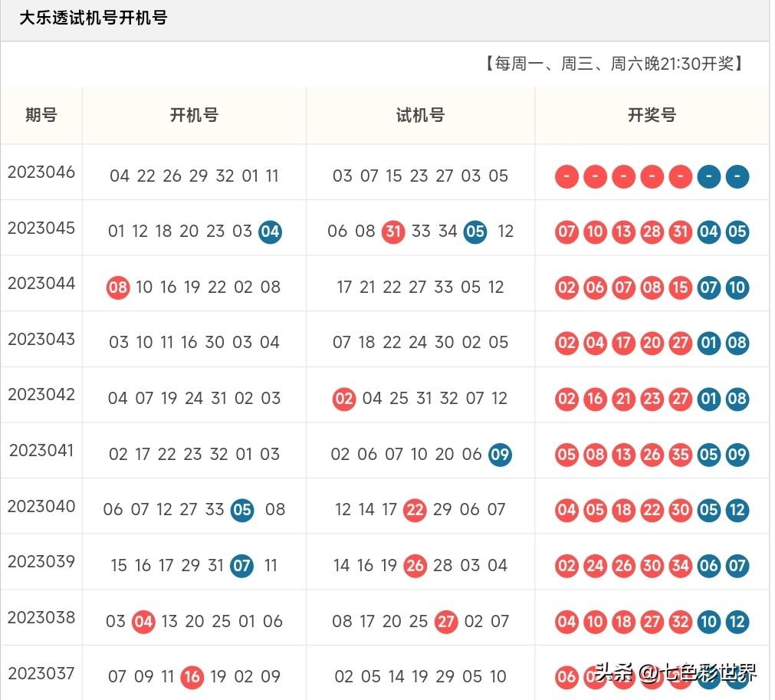The image size is (775, 700).
Task: Click 2023043 试机号 numbers 07 18 22 24 30 02 05
Action: point(420,342)
